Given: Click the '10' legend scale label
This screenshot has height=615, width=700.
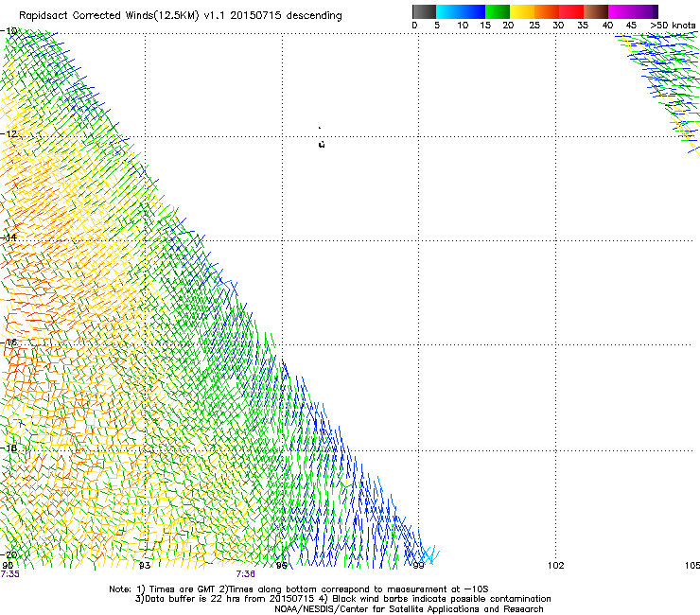Looking at the screenshot, I should (x=463, y=26).
